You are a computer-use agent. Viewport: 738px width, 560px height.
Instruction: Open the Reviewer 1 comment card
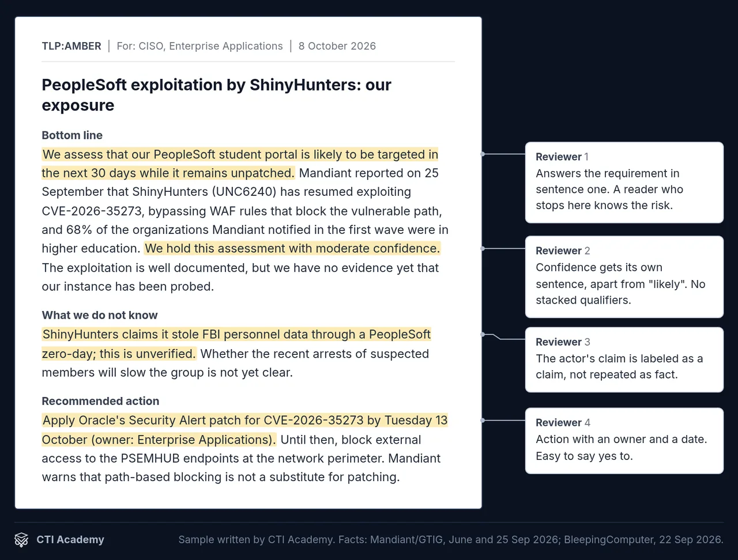pyautogui.click(x=624, y=182)
